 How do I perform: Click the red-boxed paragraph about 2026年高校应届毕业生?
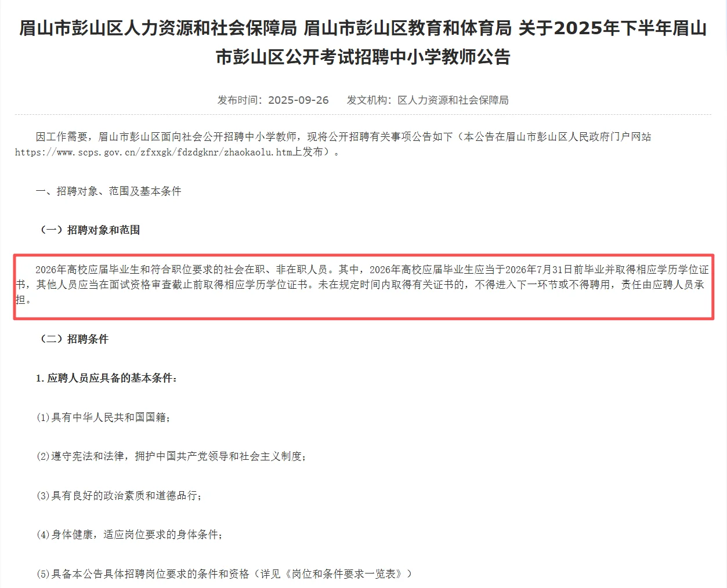(362, 285)
